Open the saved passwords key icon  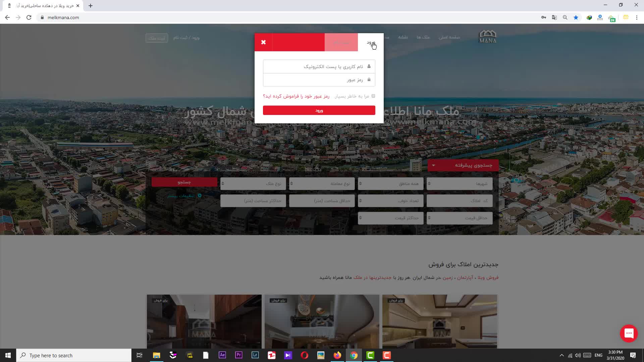[544, 17]
